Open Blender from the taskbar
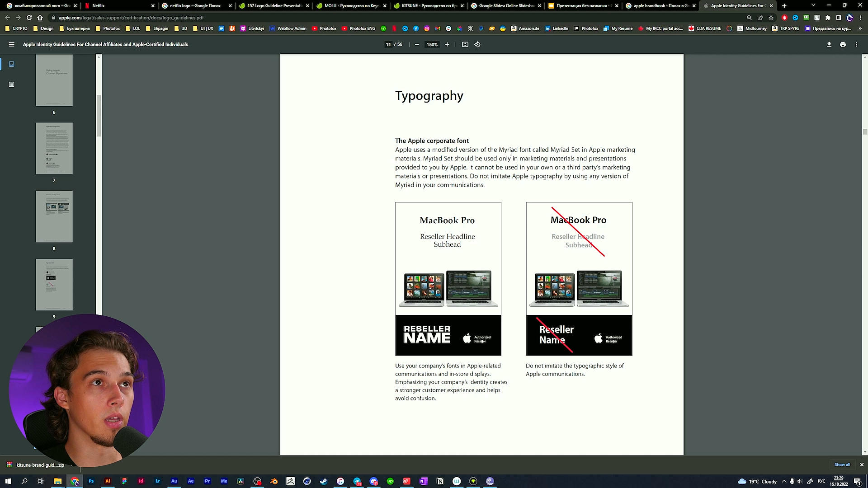 [274, 481]
